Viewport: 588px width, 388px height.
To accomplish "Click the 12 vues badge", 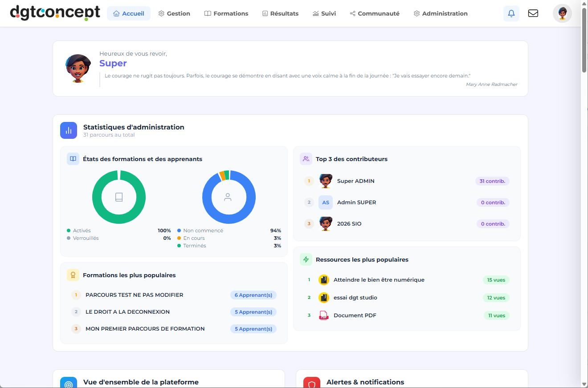I will 496,298.
